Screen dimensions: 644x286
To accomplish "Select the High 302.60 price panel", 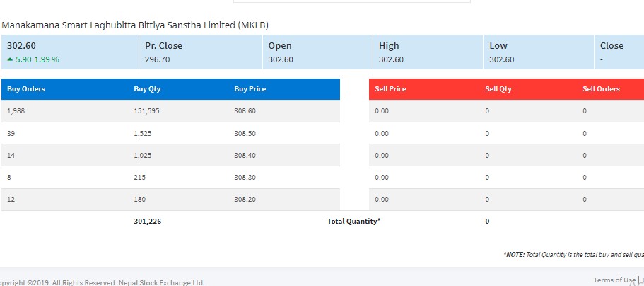I will pyautogui.click(x=427, y=52).
